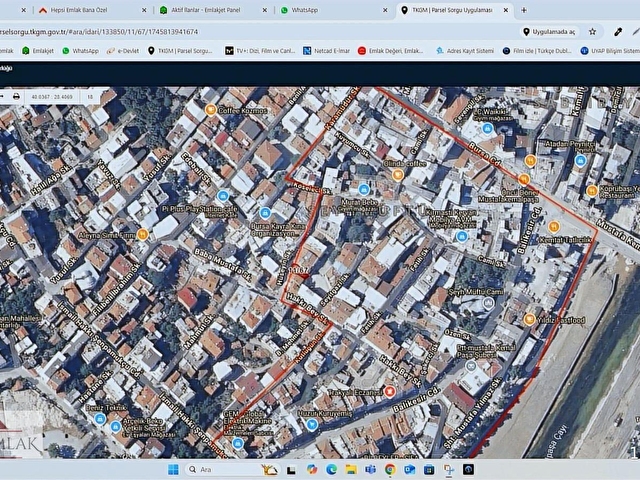Open the Kemtat Tatlıcılık marker
Image resolution: width=640 pixels, height=480 pixels.
[x=554, y=227]
